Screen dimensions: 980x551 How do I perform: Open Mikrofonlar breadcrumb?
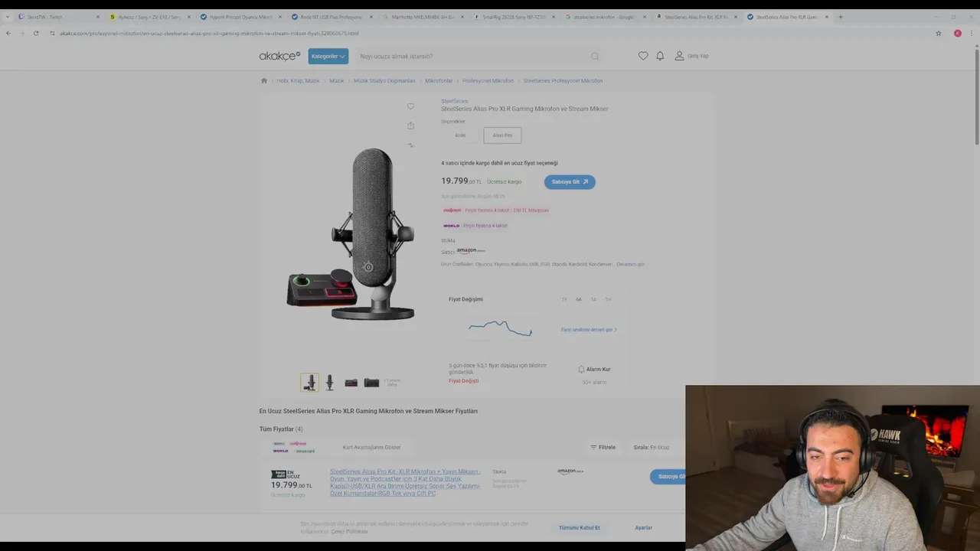[439, 80]
